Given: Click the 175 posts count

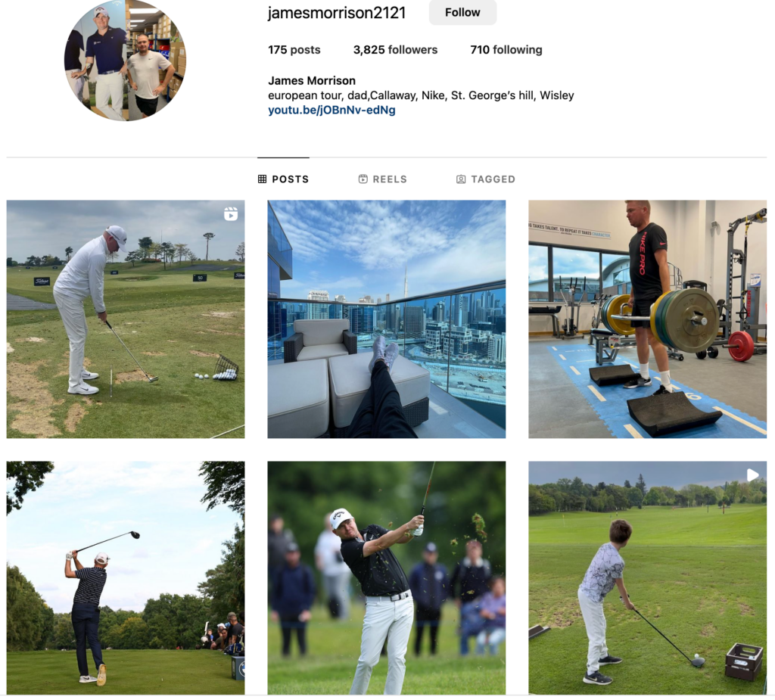Looking at the screenshot, I should [x=294, y=50].
